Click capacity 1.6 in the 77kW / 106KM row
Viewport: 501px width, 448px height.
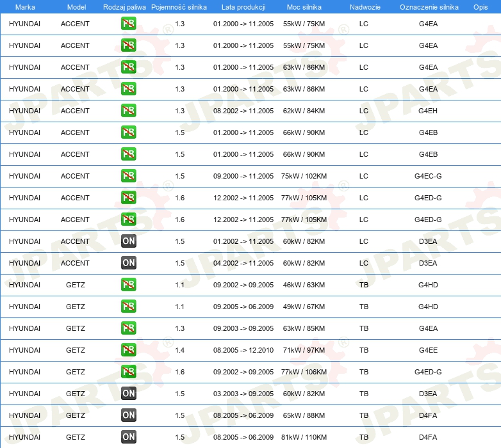click(x=179, y=372)
